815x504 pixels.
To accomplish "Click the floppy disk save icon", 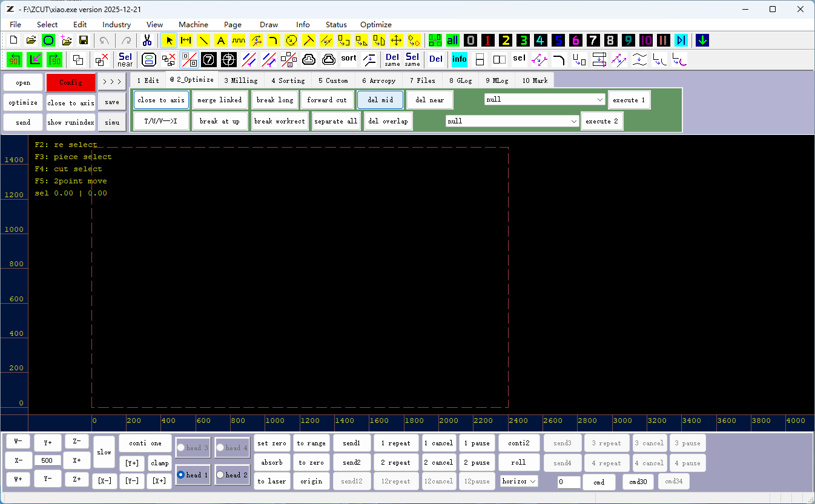I will [x=84, y=41].
